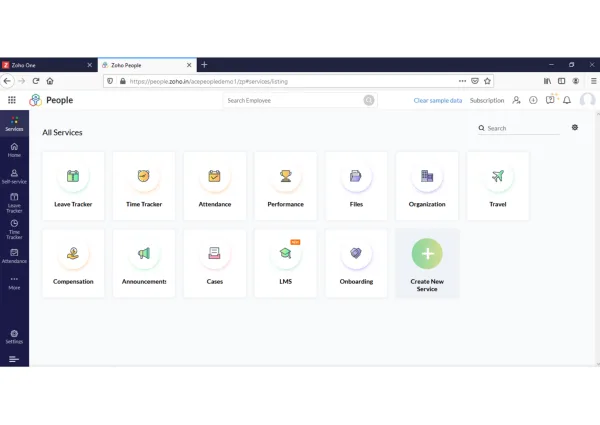Open the Zoho apps grid launcher
The image size is (600, 425).
click(x=12, y=100)
